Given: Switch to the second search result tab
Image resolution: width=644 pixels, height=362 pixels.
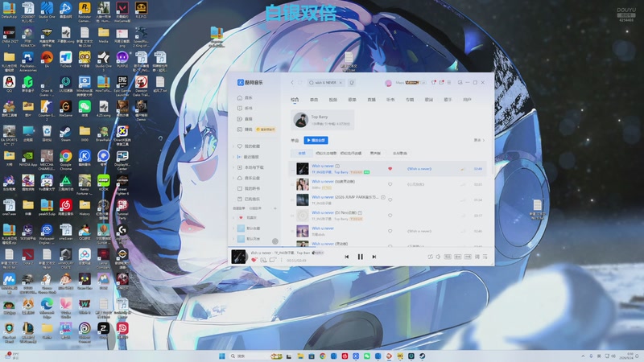Looking at the screenshot, I should [x=314, y=100].
